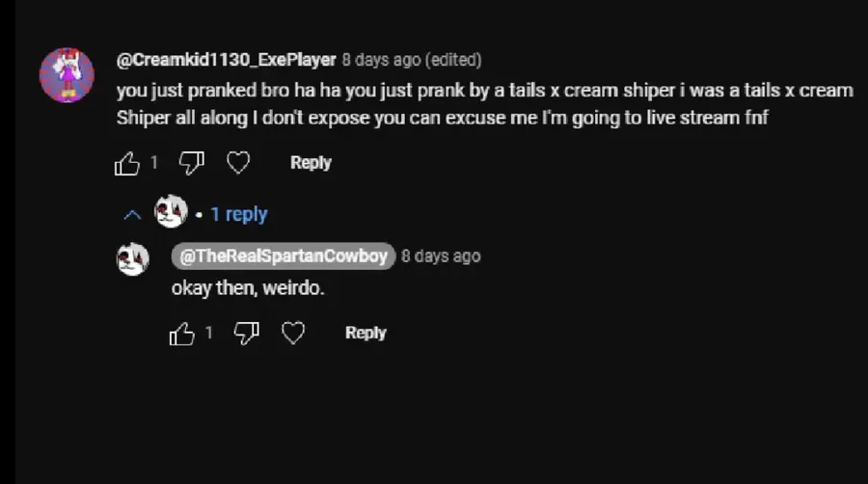Collapse the replies using the up chevron
The width and height of the screenshot is (868, 484).
(x=133, y=214)
